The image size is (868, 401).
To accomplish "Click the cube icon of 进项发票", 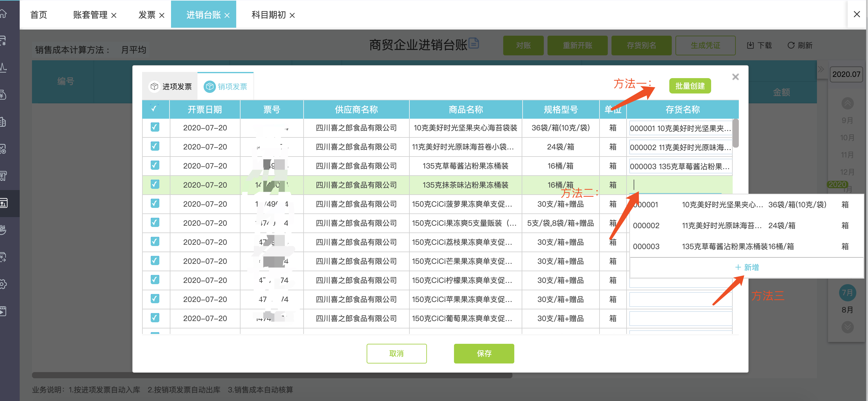I will [x=154, y=87].
